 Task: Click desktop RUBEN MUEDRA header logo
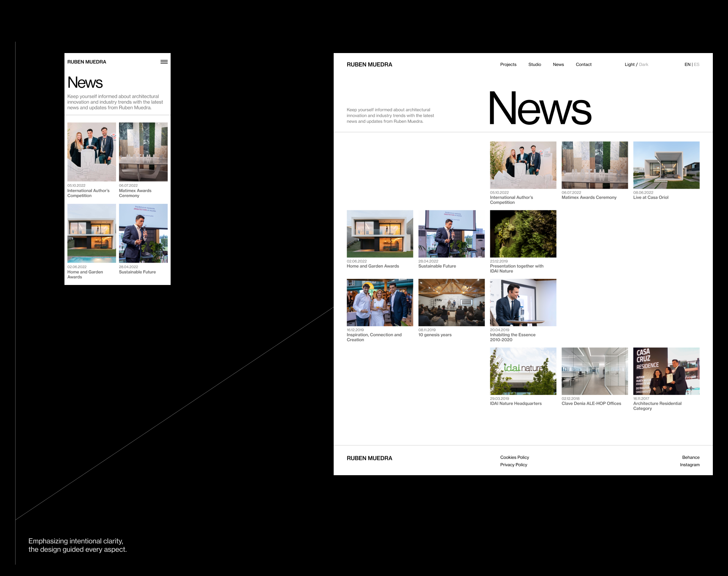(369, 64)
